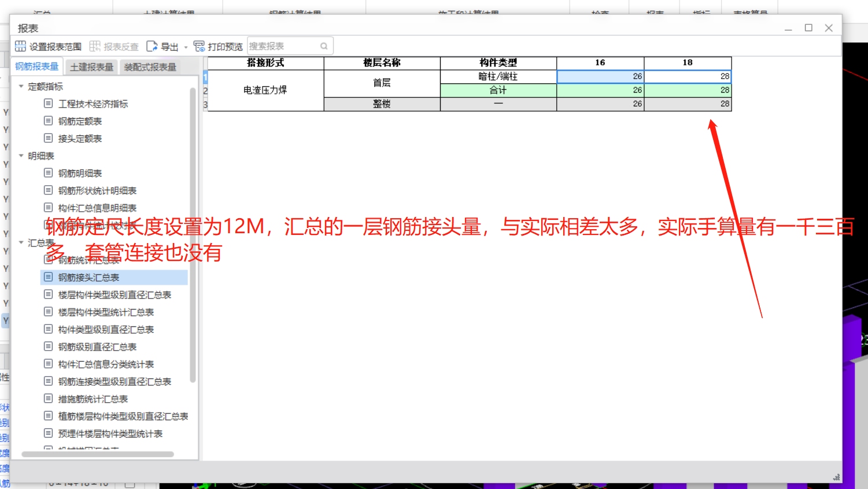
Task: Click the 设置报表范围 grid icon
Action: 20,46
